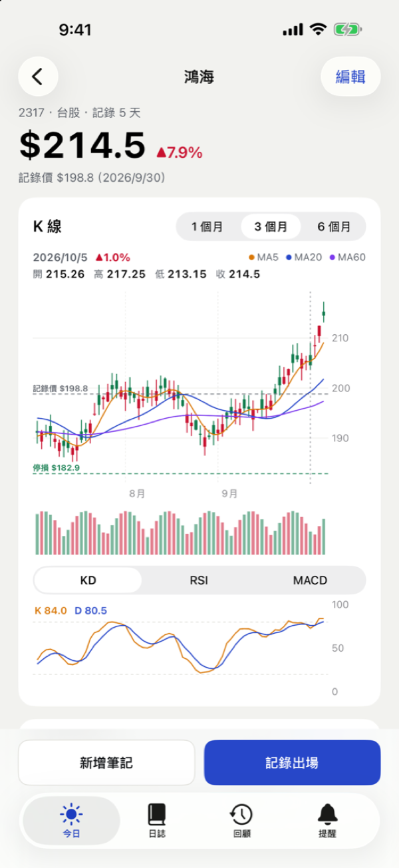The height and width of the screenshot is (868, 399).
Task: Tap the back chevron button
Action: coord(38,77)
